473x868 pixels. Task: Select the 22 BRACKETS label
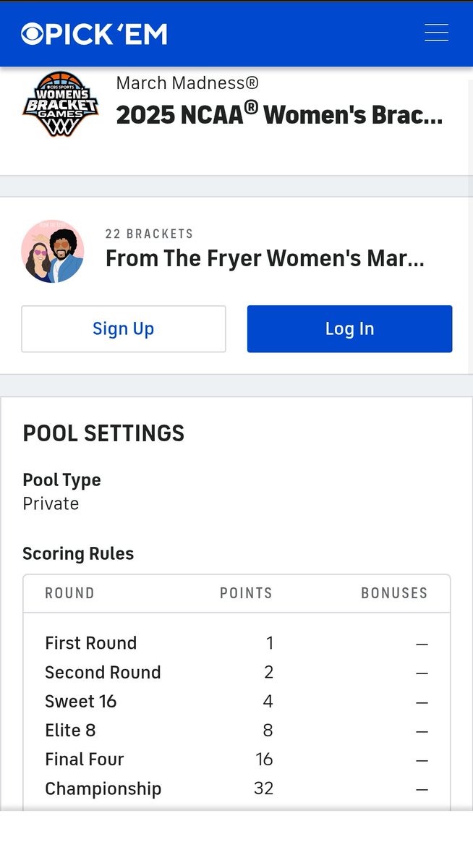pos(149,234)
